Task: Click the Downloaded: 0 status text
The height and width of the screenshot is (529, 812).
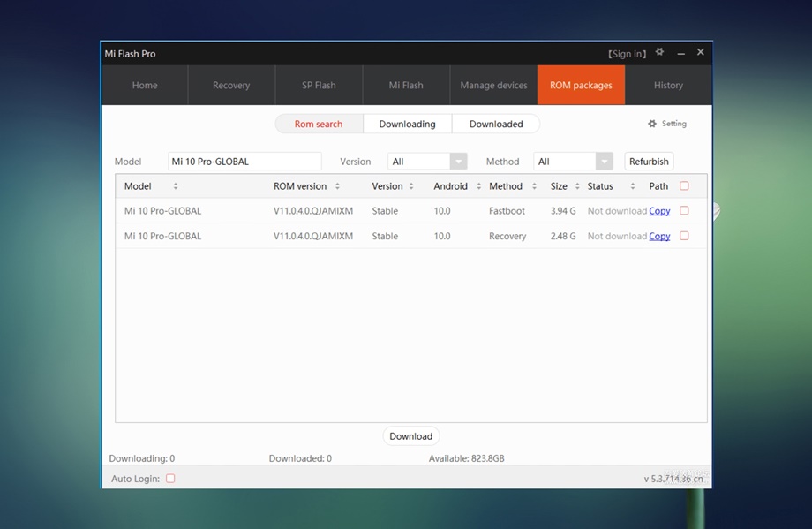Action: pyautogui.click(x=300, y=458)
